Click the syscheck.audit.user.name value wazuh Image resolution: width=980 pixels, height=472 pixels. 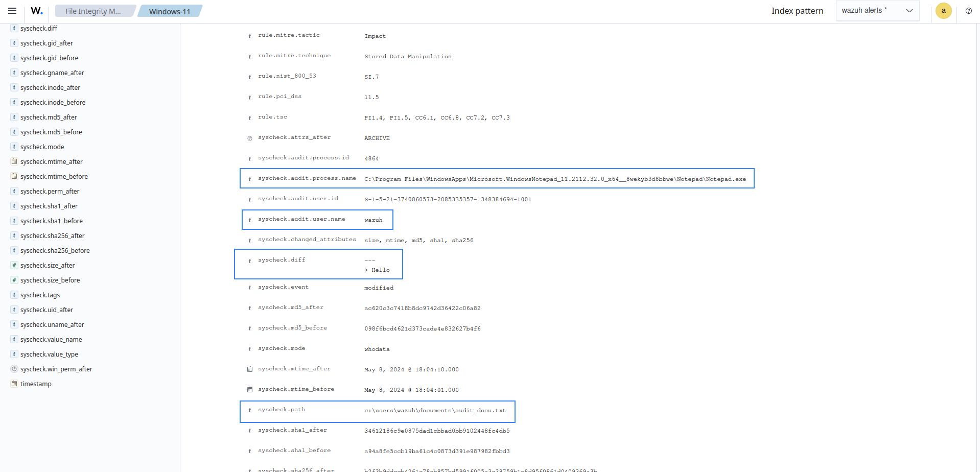373,220
